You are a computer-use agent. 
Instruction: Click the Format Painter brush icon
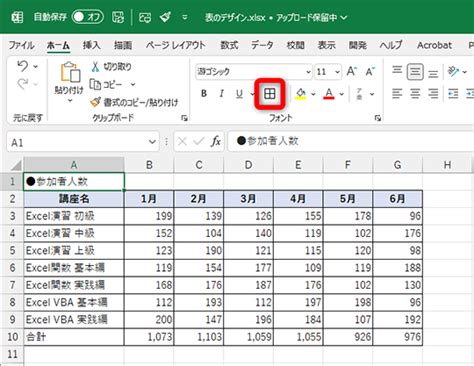(x=95, y=102)
